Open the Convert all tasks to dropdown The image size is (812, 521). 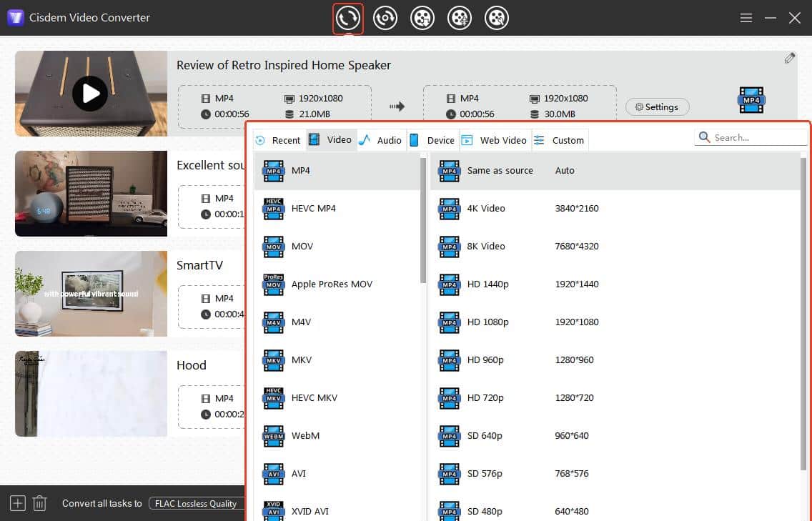click(x=197, y=503)
